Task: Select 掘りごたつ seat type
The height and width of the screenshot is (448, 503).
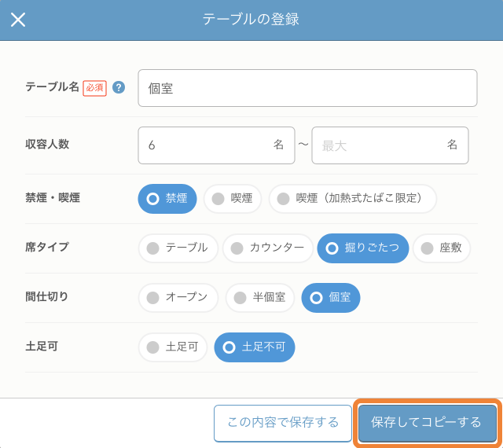Action: point(362,248)
